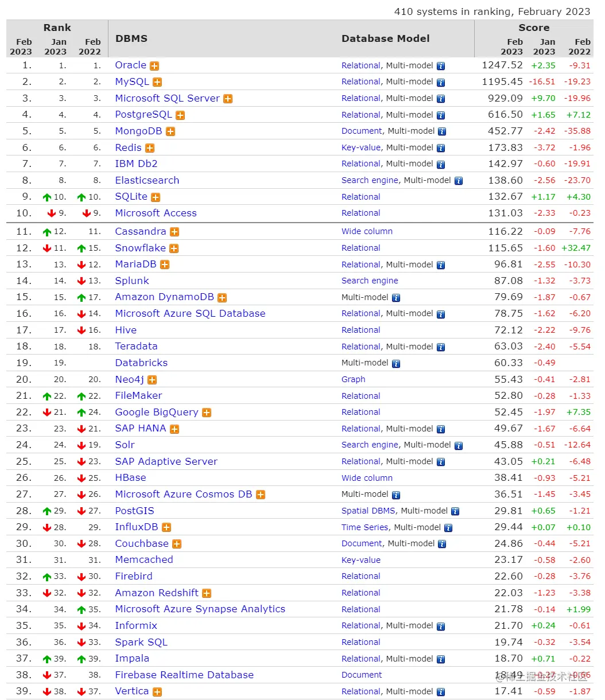This screenshot has width=605, height=700.
Task: Click the Document link in the MongoDB row
Action: [x=362, y=131]
